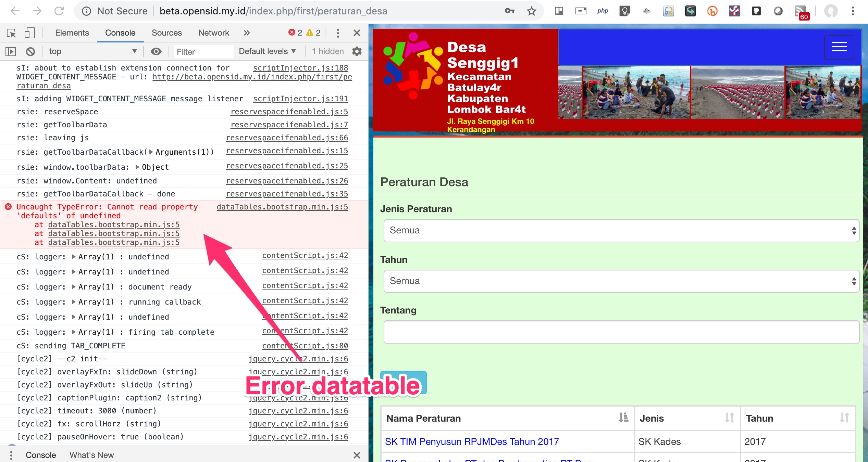Open the GitHub extension icon

point(756,11)
